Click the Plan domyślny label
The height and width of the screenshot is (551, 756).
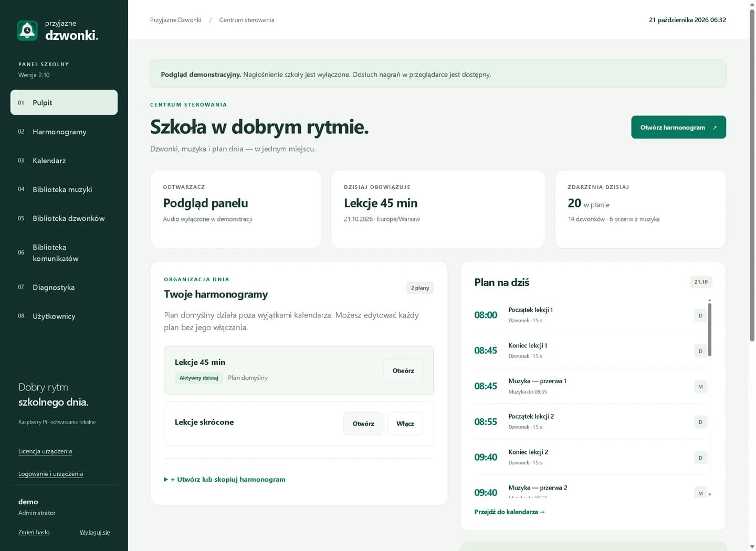(248, 378)
